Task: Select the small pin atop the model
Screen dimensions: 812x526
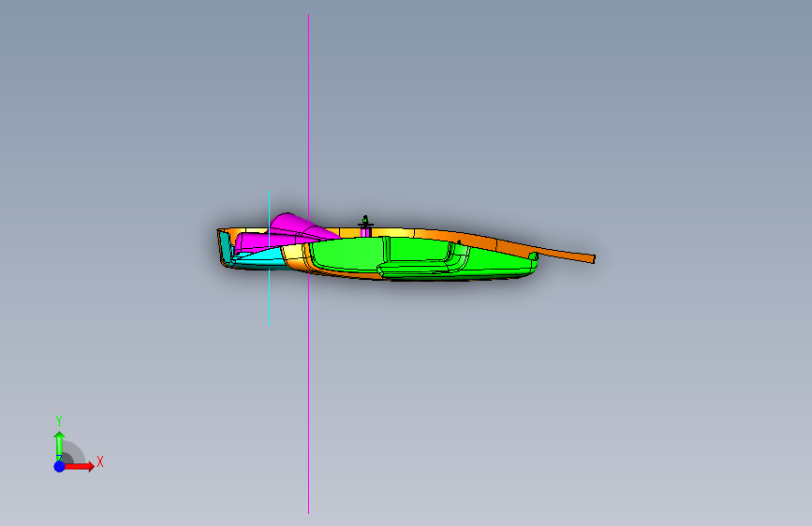Action: pyautogui.click(x=365, y=226)
